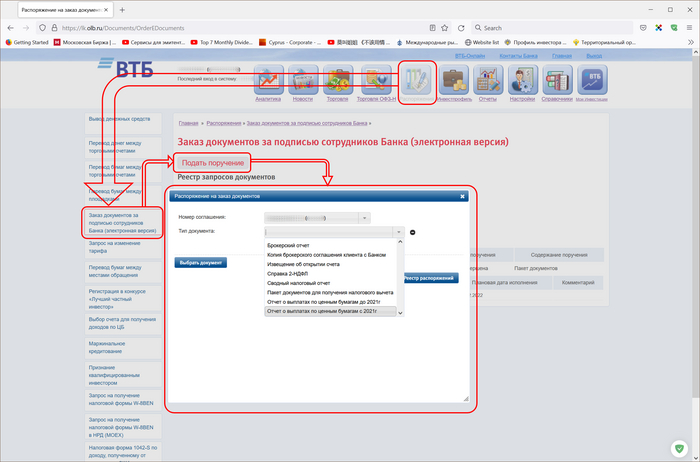This screenshot has width=700, height=462.
Task: Open the Отчеты section icon
Action: 488,80
